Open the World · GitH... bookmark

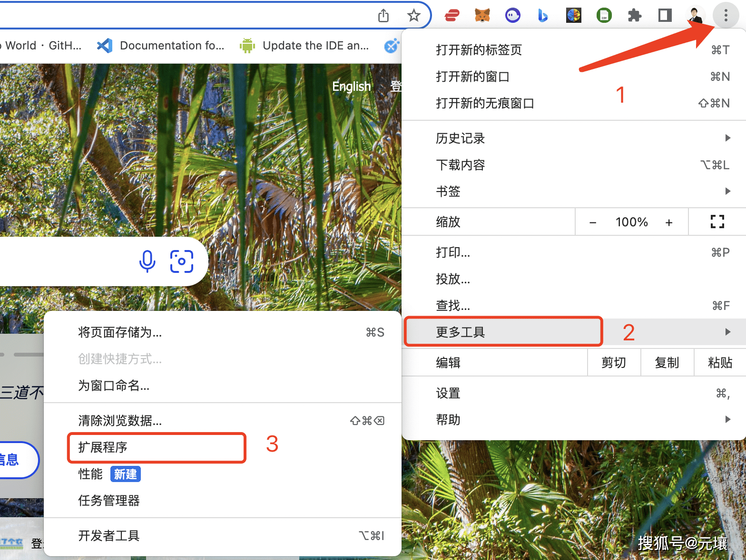click(x=41, y=46)
